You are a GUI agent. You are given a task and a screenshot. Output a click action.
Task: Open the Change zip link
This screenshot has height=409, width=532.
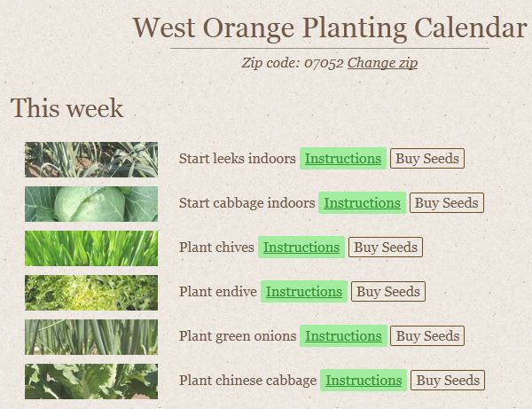tap(382, 63)
